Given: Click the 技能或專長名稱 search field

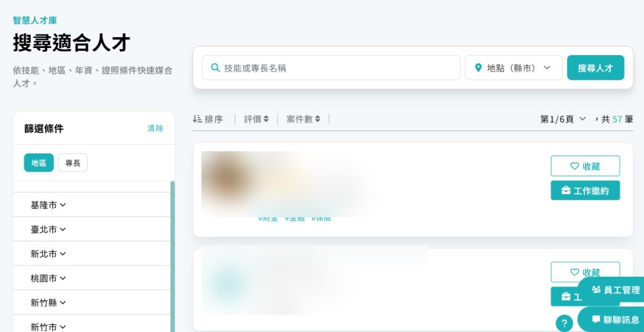Looking at the screenshot, I should [x=331, y=68].
